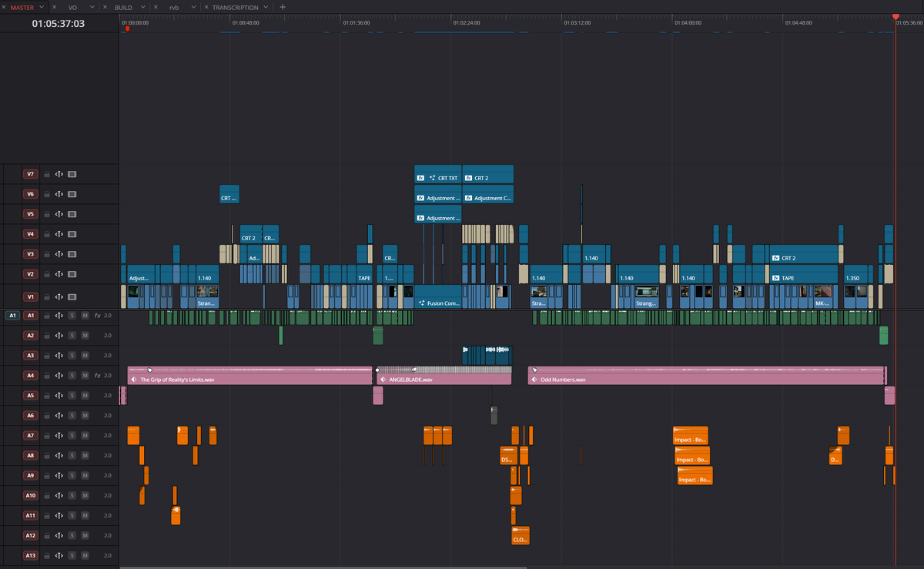
Task: Solo the A8 audio track
Action: coord(72,456)
